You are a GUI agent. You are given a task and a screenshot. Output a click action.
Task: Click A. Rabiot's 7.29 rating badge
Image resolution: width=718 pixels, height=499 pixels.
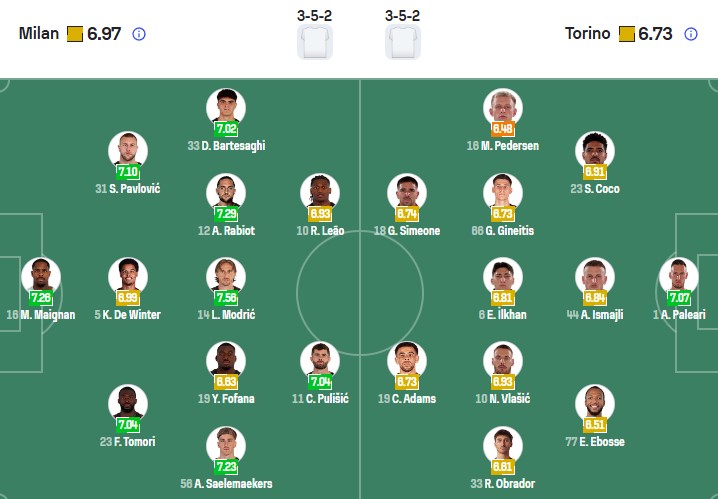pos(227,214)
